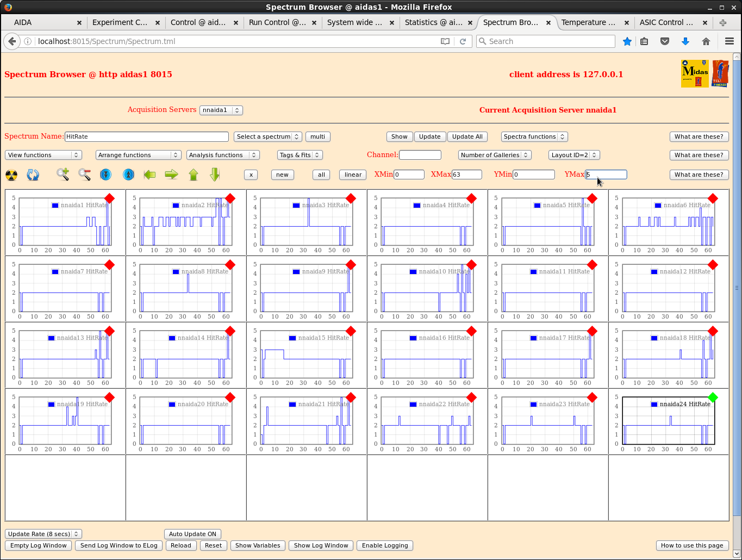Click the blue refresh arrows icon
Viewport: 742px width, 560px height.
pos(33,175)
